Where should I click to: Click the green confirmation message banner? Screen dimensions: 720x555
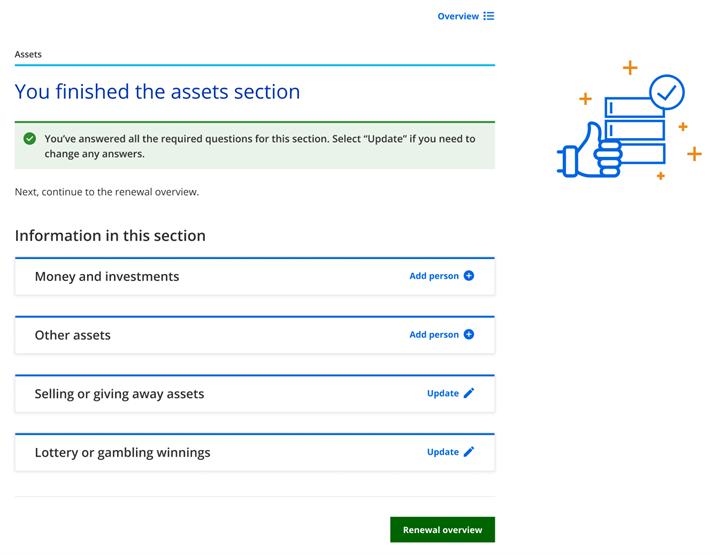point(254,146)
